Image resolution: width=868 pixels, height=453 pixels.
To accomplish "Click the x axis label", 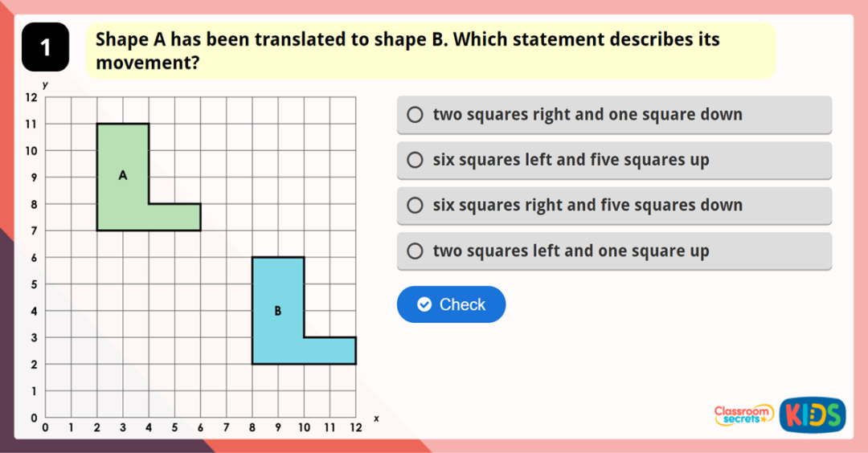I will (376, 418).
